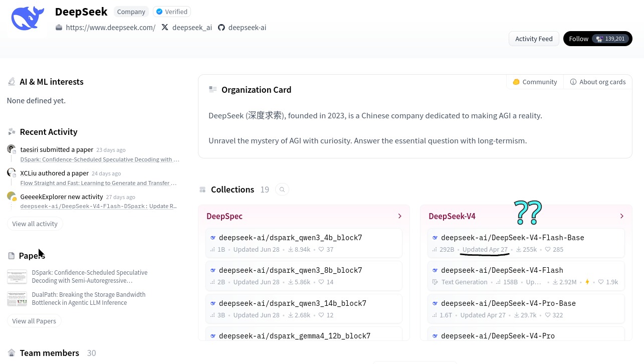The width and height of the screenshot is (644, 364).
Task: Click the heart icon on dspark_qwen3_8b_block7
Action: pos(321,282)
